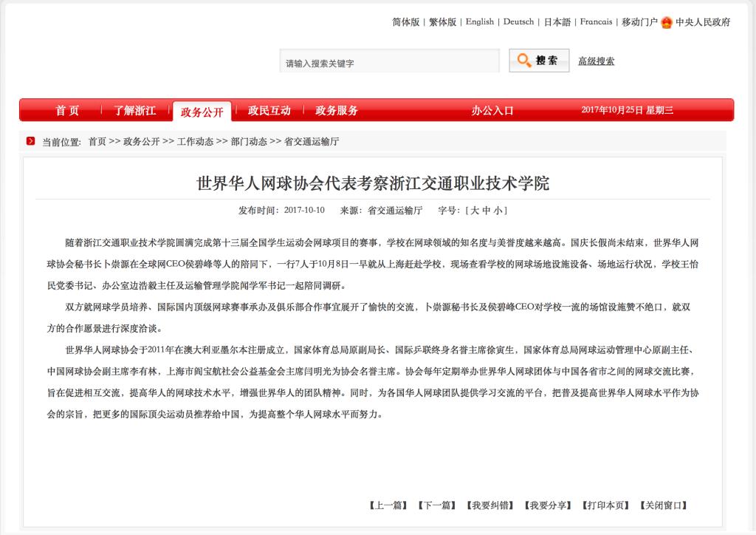Go to 上一篇 previous article

click(x=388, y=505)
